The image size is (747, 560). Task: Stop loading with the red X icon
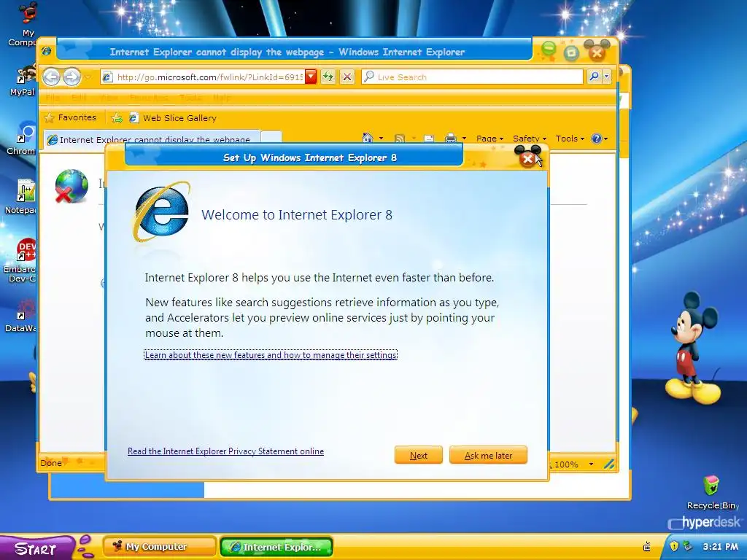point(347,77)
